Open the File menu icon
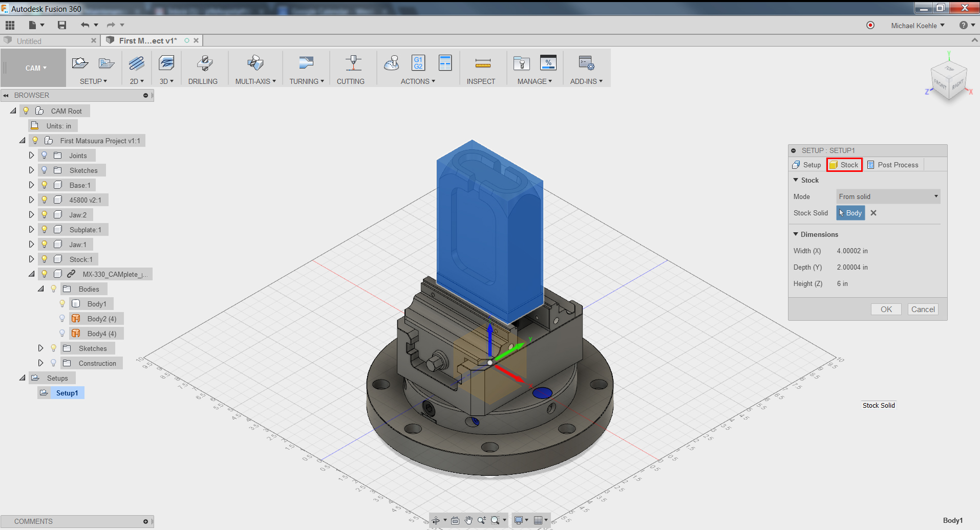Image resolution: width=980 pixels, height=530 pixels. [33, 25]
